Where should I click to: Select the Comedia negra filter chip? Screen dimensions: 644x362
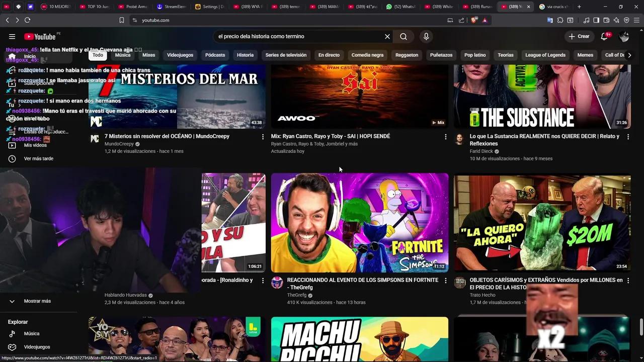[x=367, y=55]
